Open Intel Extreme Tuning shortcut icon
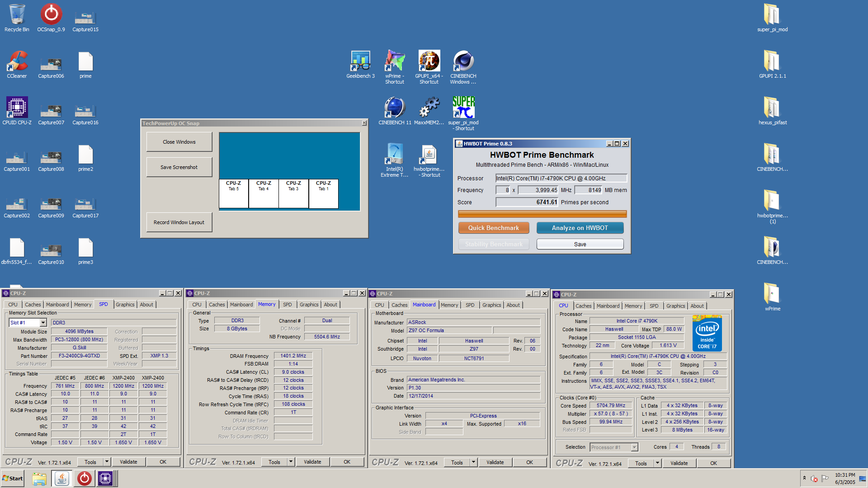The height and width of the screenshot is (488, 868). [x=395, y=160]
